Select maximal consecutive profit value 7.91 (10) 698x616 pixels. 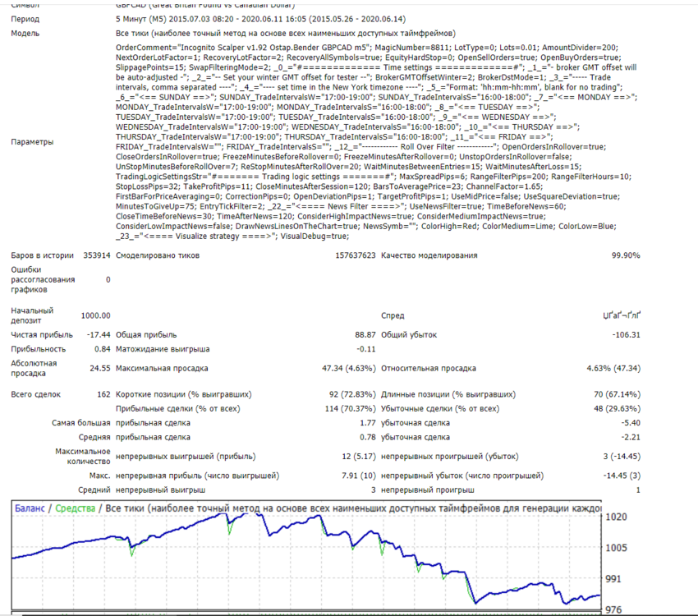[x=359, y=476]
